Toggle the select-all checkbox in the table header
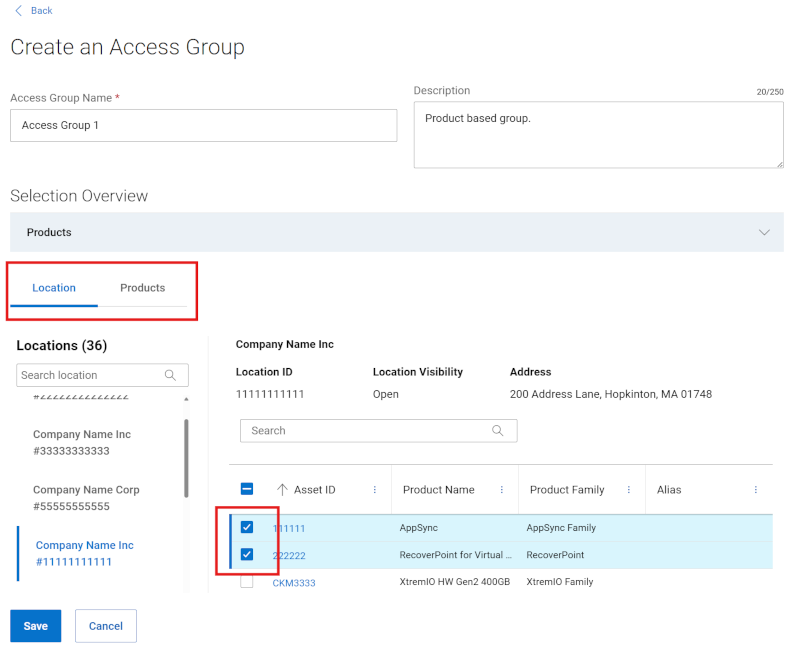This screenshot has width=800, height=653. tap(245, 490)
